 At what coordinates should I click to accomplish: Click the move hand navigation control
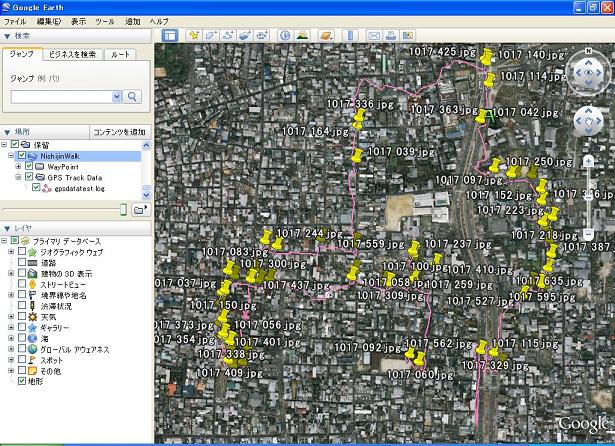click(588, 121)
